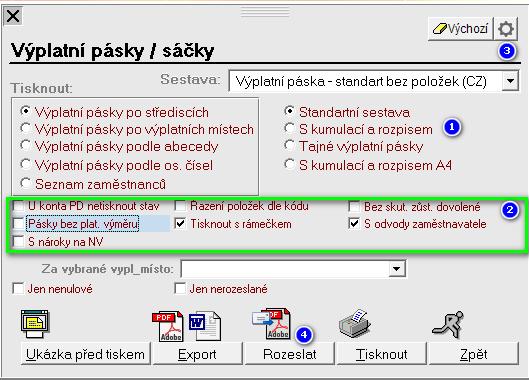Tick Pásky bez plat. výměru checkbox

(x=18, y=223)
